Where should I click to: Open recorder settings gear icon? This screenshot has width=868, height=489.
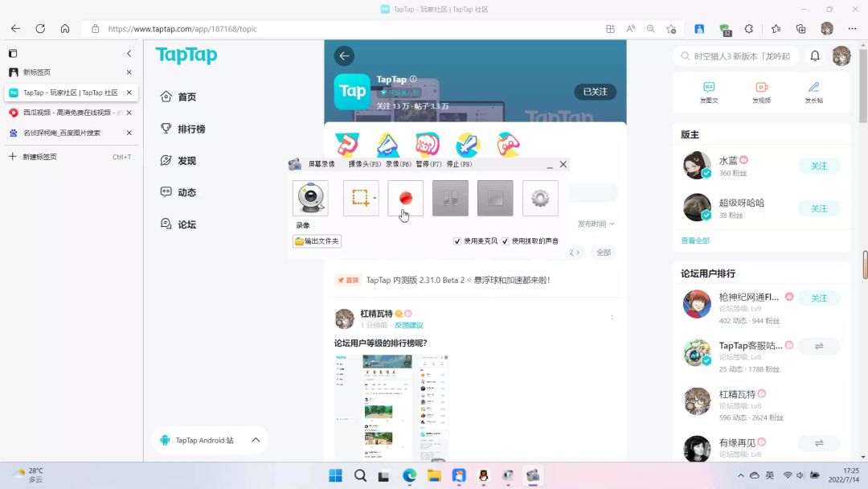tap(540, 198)
